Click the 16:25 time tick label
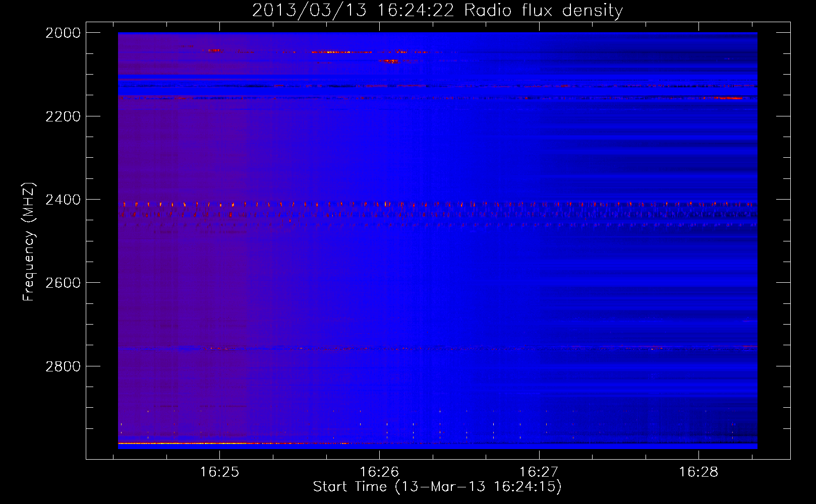 tap(219, 472)
